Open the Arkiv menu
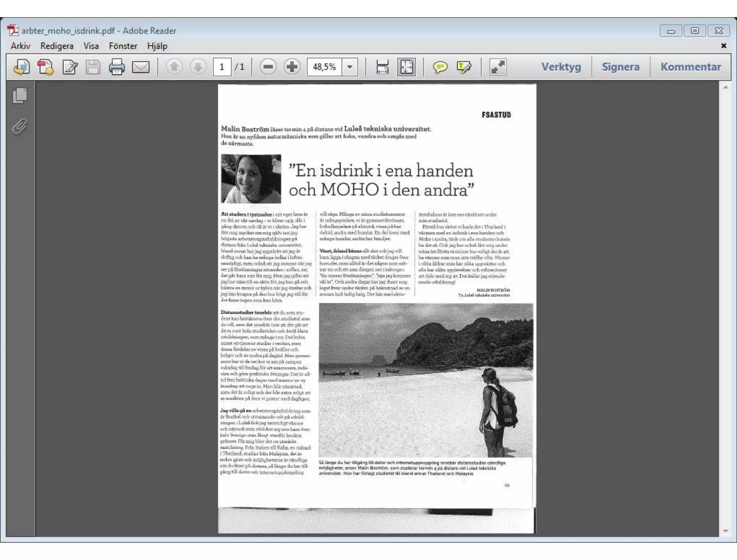Viewport: 737px width, 560px height. (x=21, y=46)
